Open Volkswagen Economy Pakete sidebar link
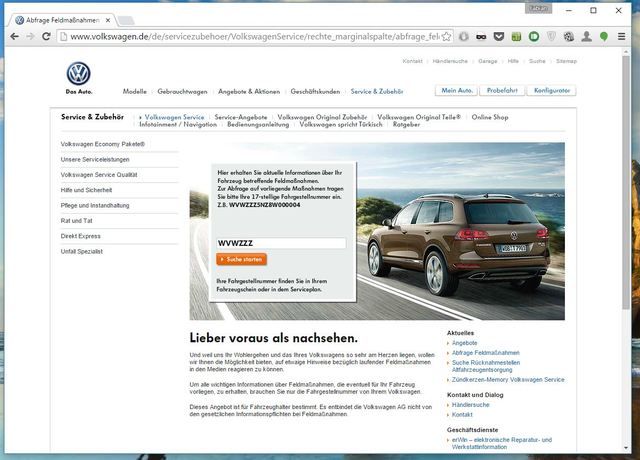Viewport: 640px width, 460px height. click(103, 144)
